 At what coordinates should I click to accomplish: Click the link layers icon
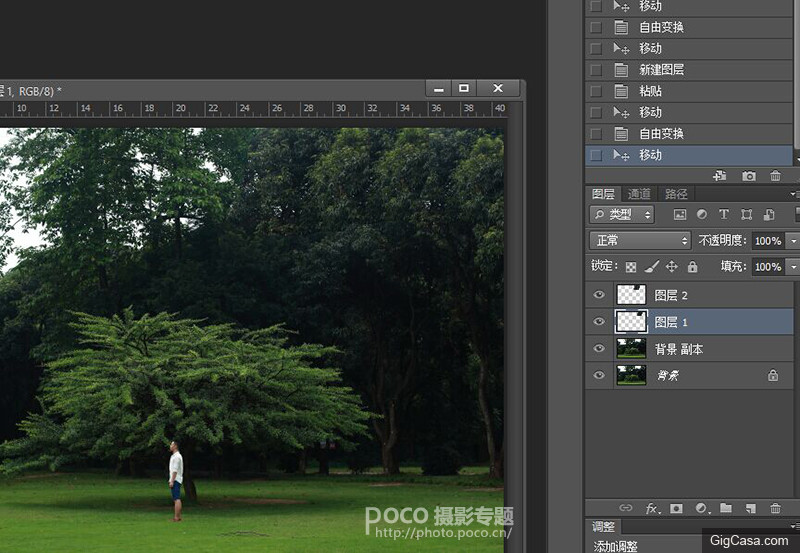tap(626, 508)
